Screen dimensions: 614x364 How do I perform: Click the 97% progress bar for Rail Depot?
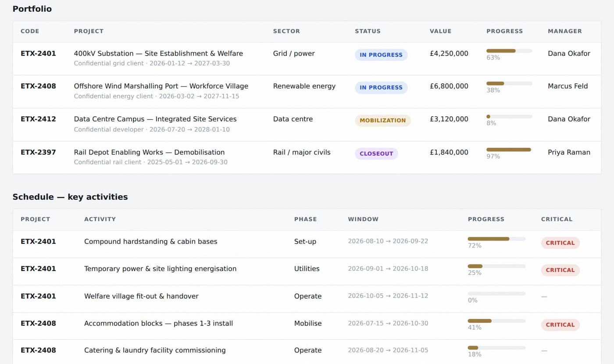pyautogui.click(x=509, y=150)
